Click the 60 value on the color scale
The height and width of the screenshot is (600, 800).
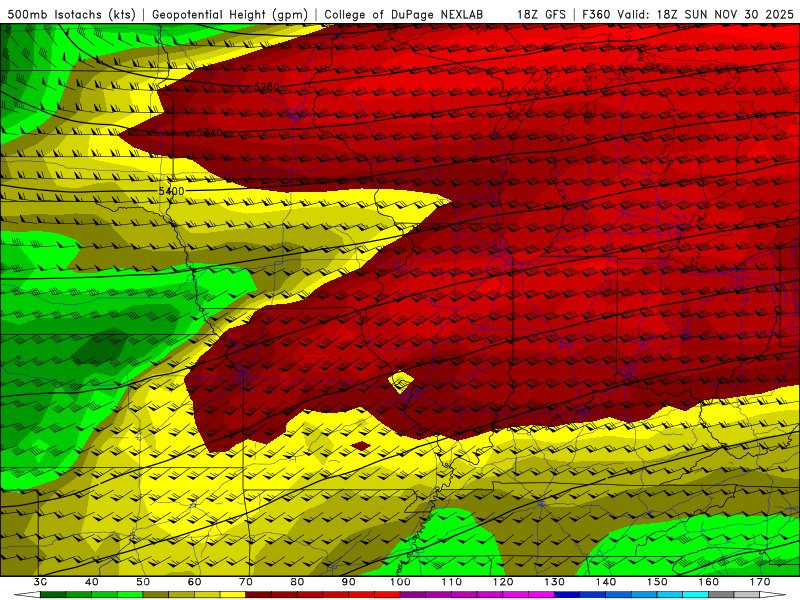(194, 582)
